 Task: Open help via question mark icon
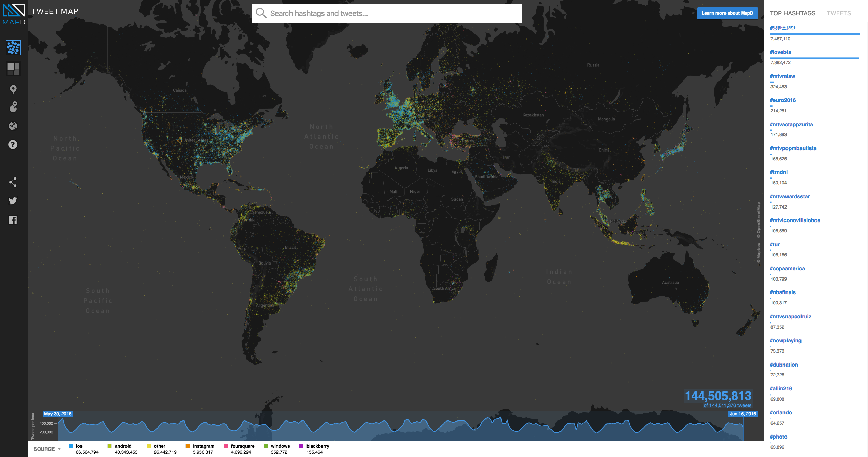pyautogui.click(x=13, y=145)
